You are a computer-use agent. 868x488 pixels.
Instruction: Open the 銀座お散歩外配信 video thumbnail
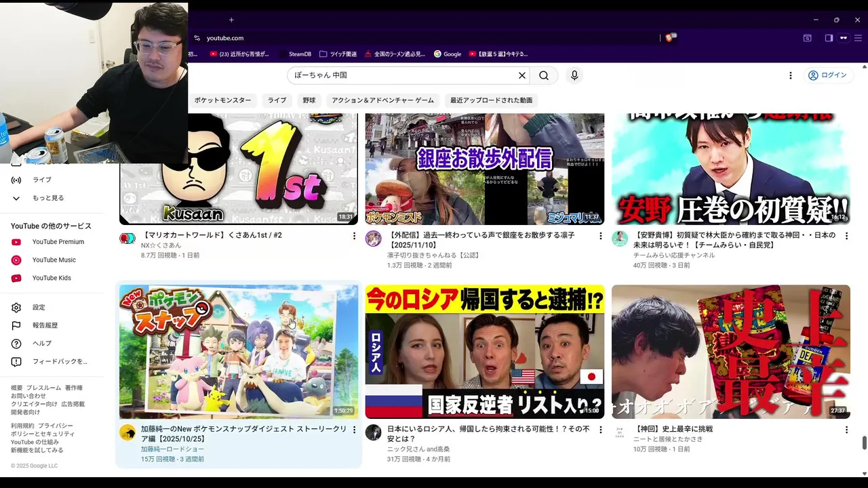point(485,169)
